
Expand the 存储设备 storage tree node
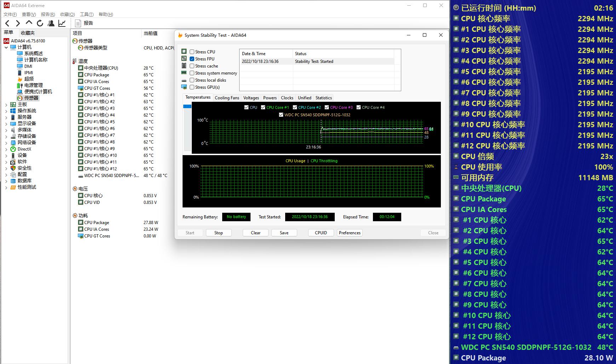pyautogui.click(x=6, y=136)
